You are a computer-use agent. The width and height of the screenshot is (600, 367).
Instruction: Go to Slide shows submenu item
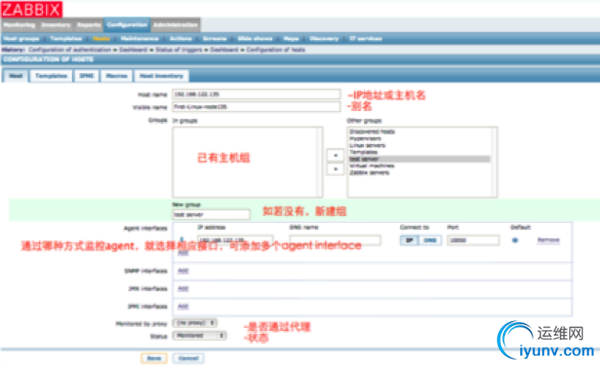point(255,39)
